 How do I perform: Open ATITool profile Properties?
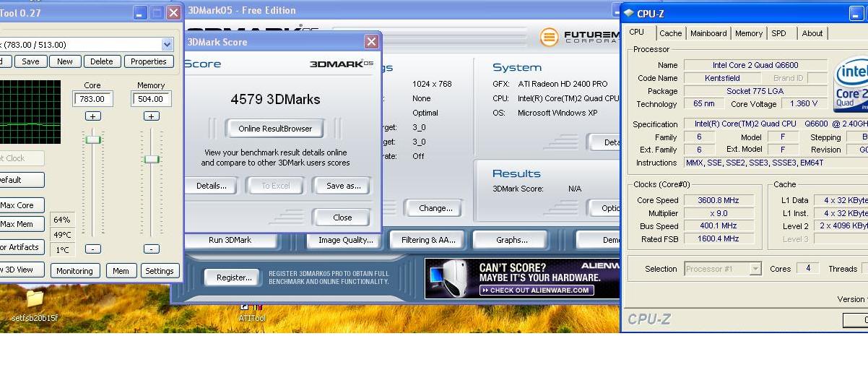pos(149,61)
